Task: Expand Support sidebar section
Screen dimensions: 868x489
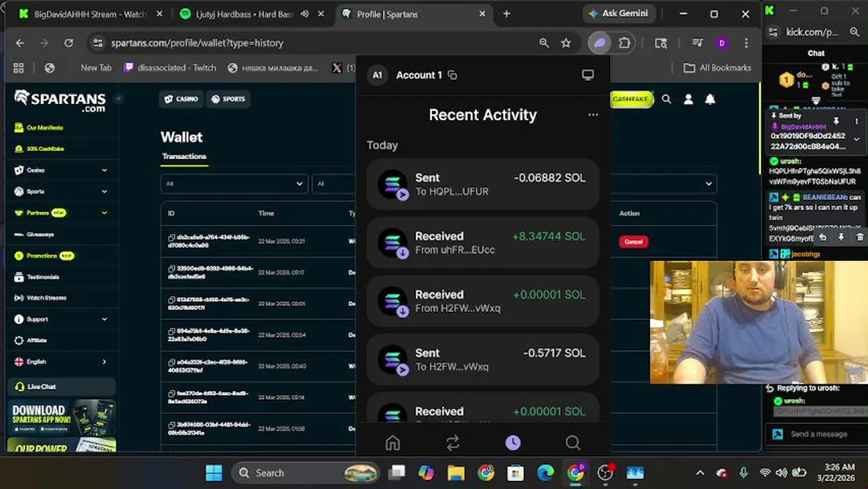Action: point(104,319)
